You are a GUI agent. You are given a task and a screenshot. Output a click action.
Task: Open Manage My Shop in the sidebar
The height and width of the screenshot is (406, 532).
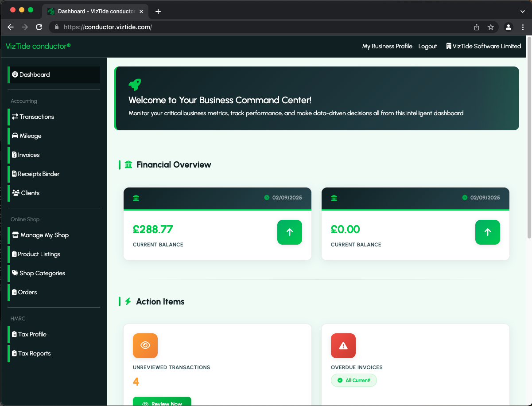[x=54, y=235]
